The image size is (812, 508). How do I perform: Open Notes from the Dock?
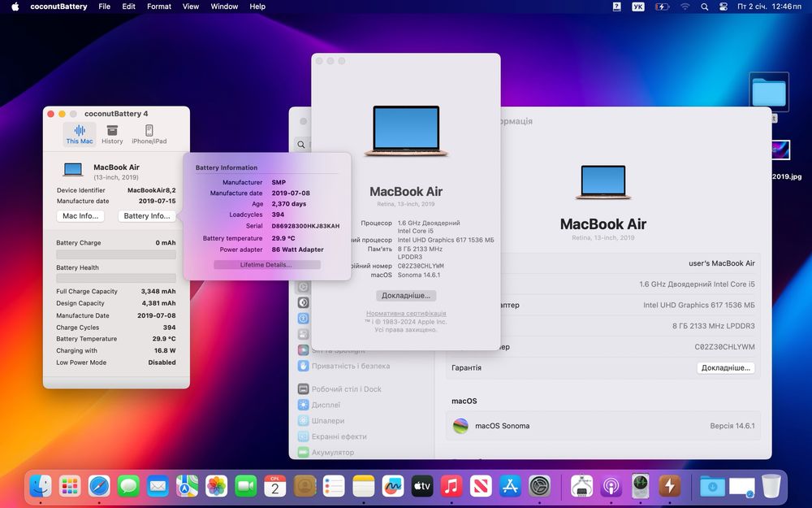point(363,486)
